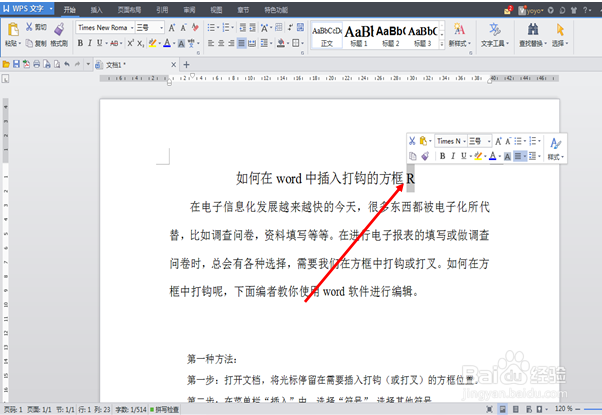Viewport: 602px width, 415px height.
Task: Switch to the View ribbon tab
Action: coord(216,10)
